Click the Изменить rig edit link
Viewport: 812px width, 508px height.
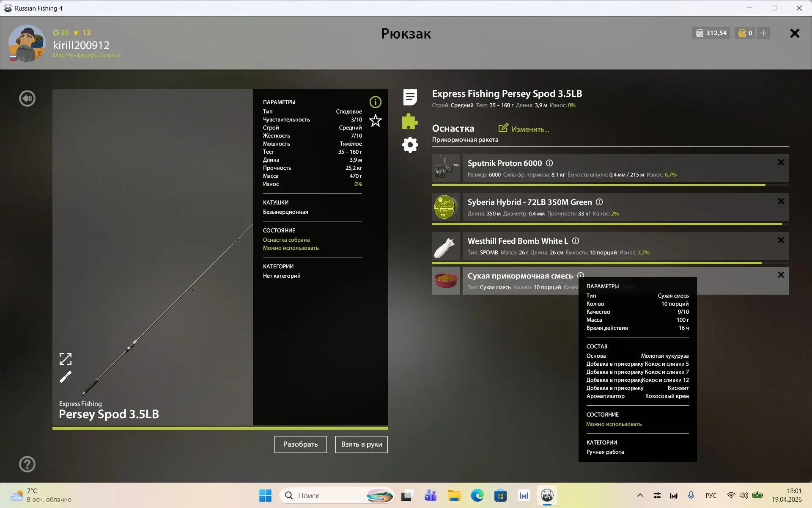pyautogui.click(x=524, y=129)
